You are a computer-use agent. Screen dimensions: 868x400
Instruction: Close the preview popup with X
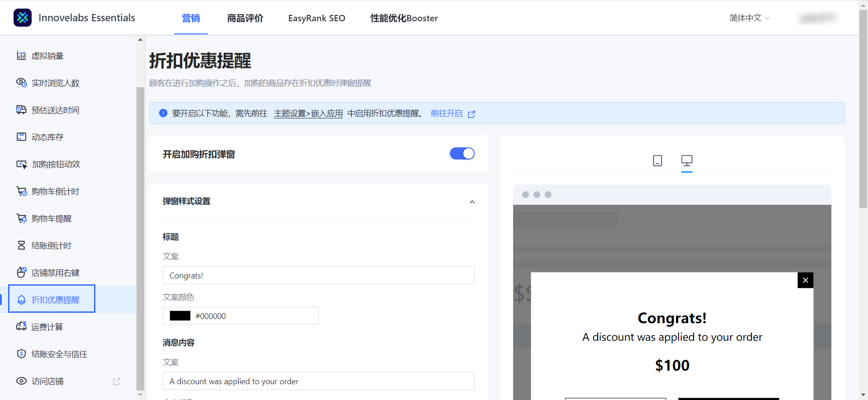[x=805, y=280]
